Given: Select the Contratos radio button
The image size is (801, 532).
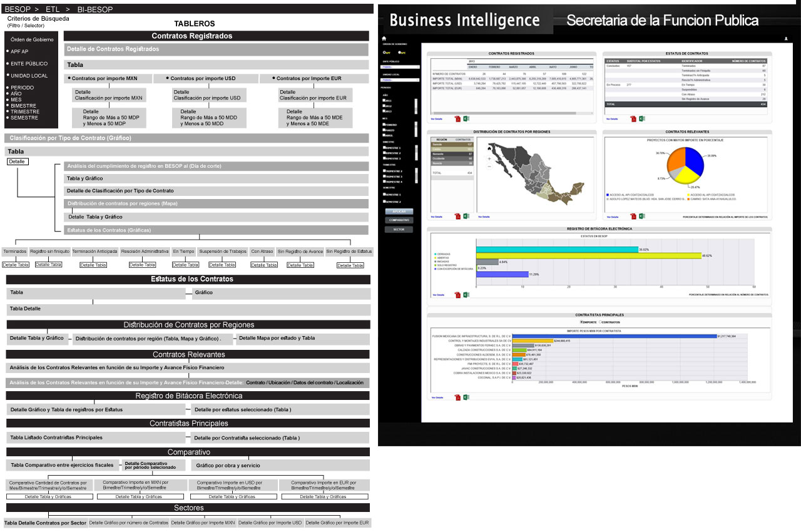Looking at the screenshot, I should tap(600, 322).
